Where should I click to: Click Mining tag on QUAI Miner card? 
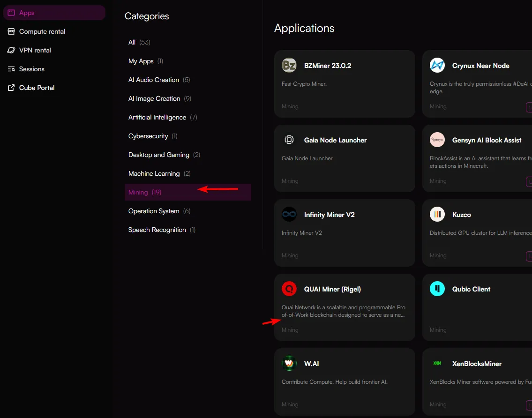tap(290, 330)
